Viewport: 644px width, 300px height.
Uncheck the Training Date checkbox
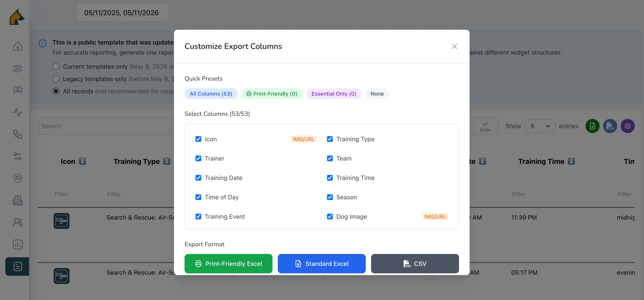pyautogui.click(x=198, y=178)
